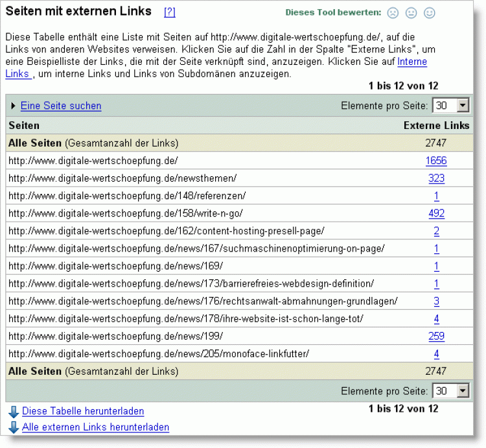Click link count 3 for rechtsanwalt-abmahnungen-grundlagen
486x448 pixels.
coord(437,301)
